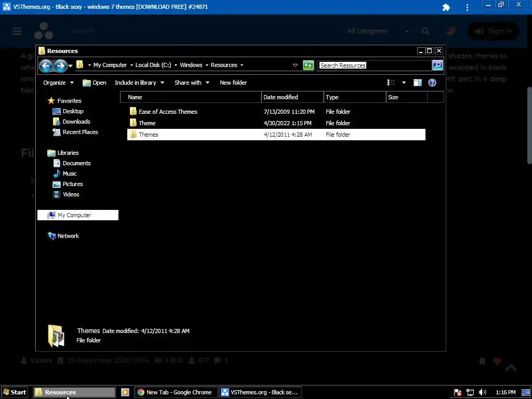
Task: Click the Explorer Forward arrow button
Action: pyautogui.click(x=60, y=65)
